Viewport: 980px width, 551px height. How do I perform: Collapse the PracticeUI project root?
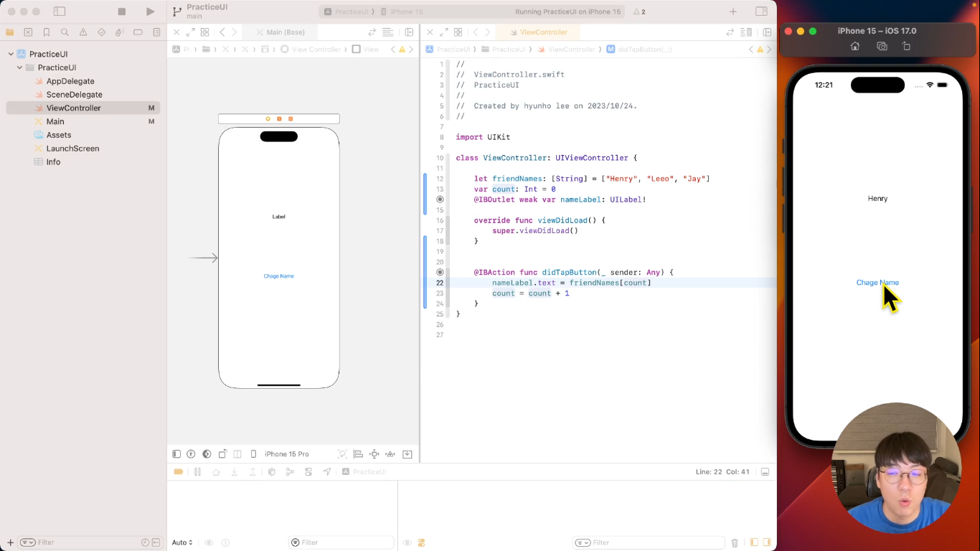tap(11, 54)
